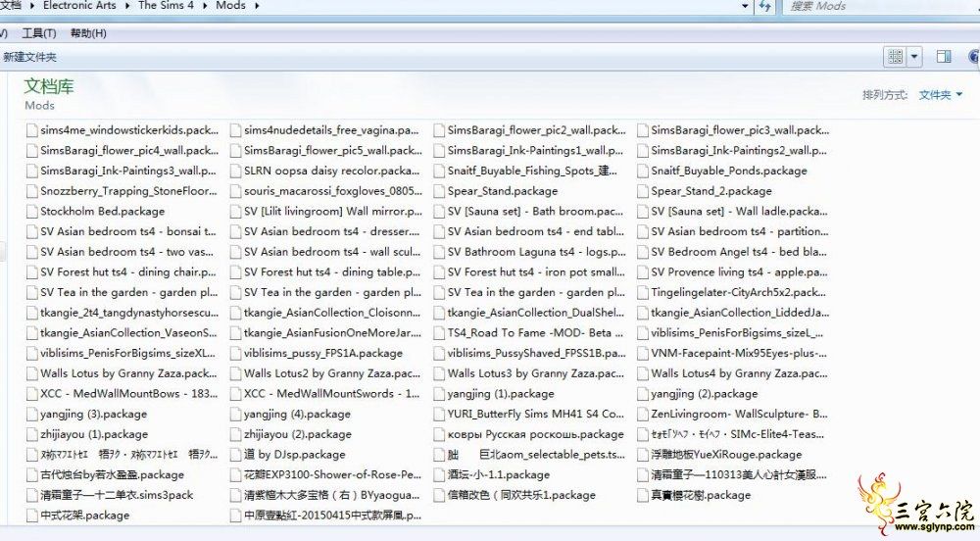Select file name SV [Lilit livingroom] Wall mirror
The height and width of the screenshot is (541, 980).
tap(333, 212)
